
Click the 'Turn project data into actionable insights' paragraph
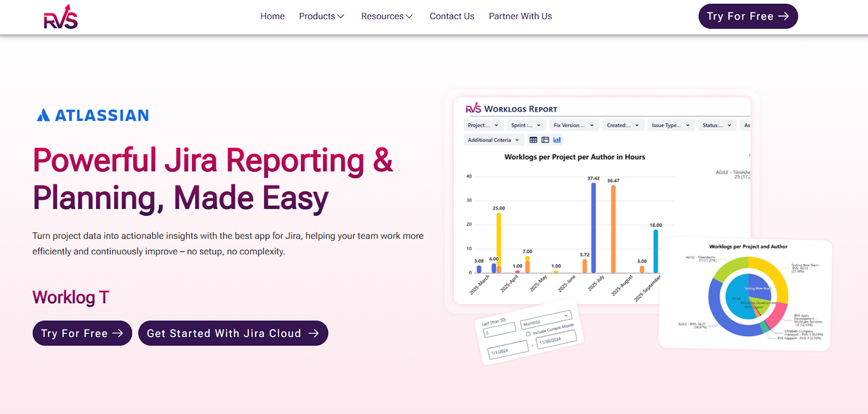[228, 243]
